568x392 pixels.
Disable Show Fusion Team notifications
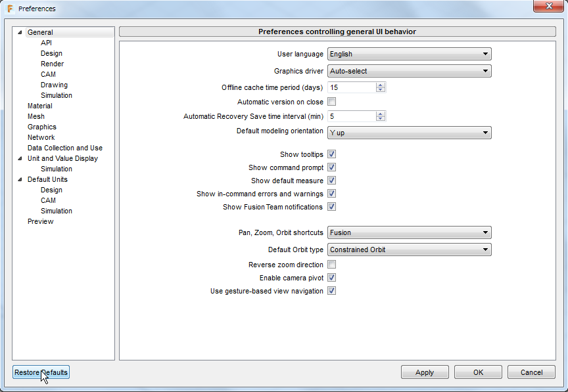tap(332, 206)
